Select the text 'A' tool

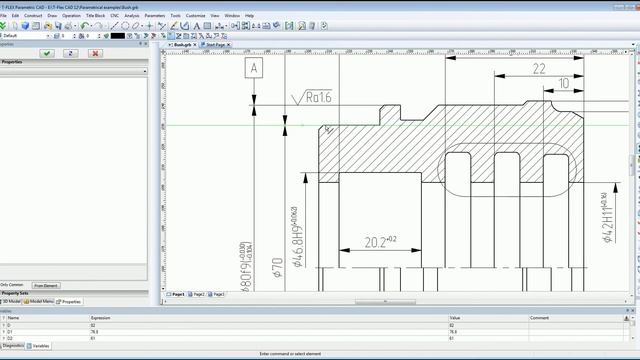coord(196,26)
